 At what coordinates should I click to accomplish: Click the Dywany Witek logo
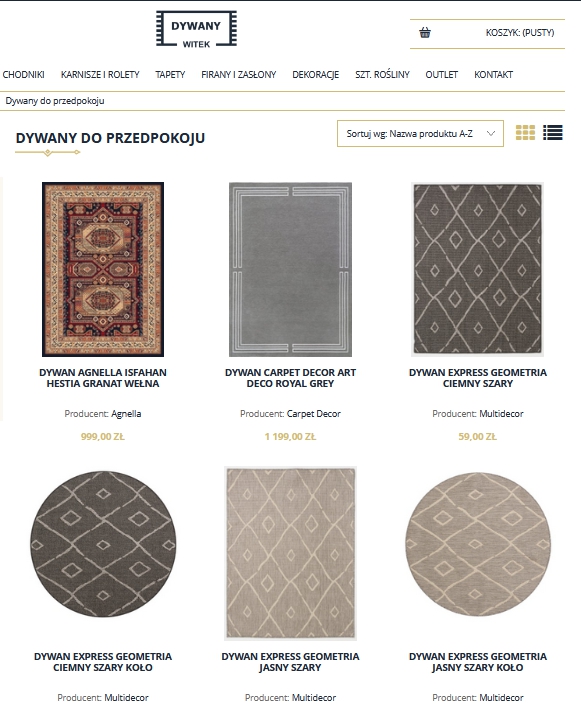pos(196,29)
